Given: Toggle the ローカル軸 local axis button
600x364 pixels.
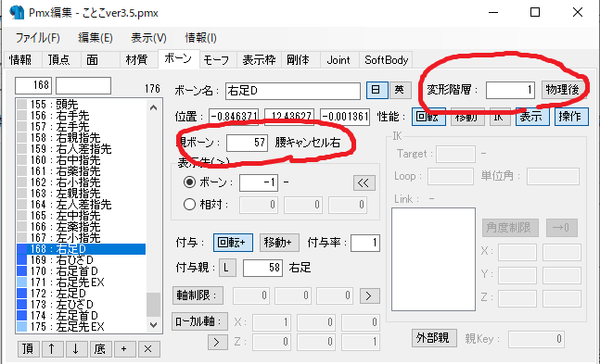Looking at the screenshot, I should tap(199, 320).
